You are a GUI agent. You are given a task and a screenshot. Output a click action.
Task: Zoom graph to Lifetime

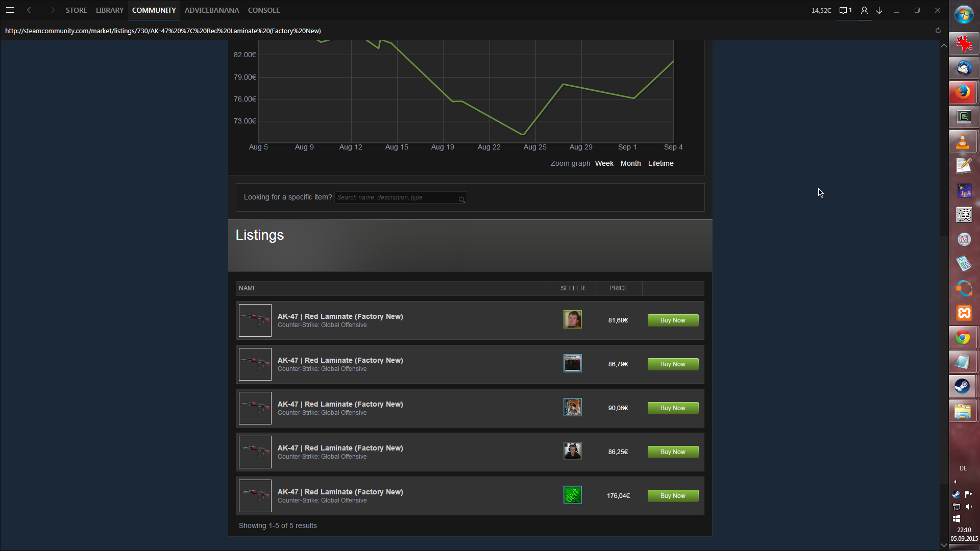click(660, 163)
